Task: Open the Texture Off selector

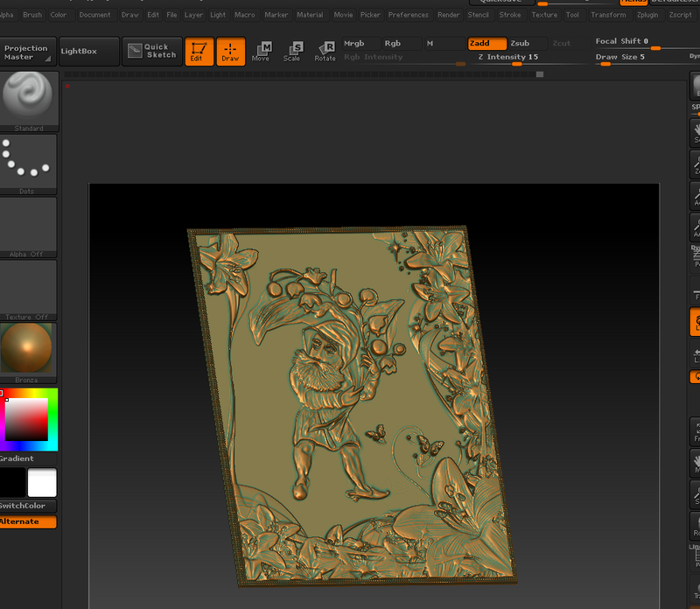Action: pyautogui.click(x=28, y=290)
